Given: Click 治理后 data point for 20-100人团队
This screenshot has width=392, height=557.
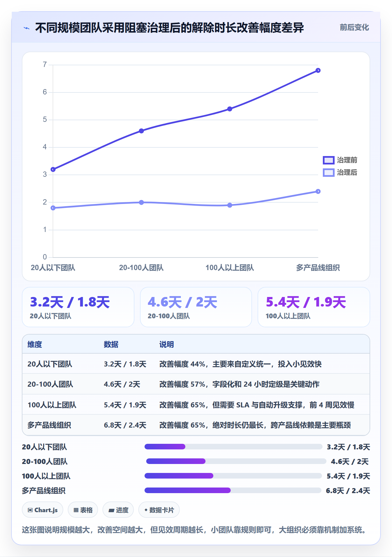Looking at the screenshot, I should click(x=141, y=202).
